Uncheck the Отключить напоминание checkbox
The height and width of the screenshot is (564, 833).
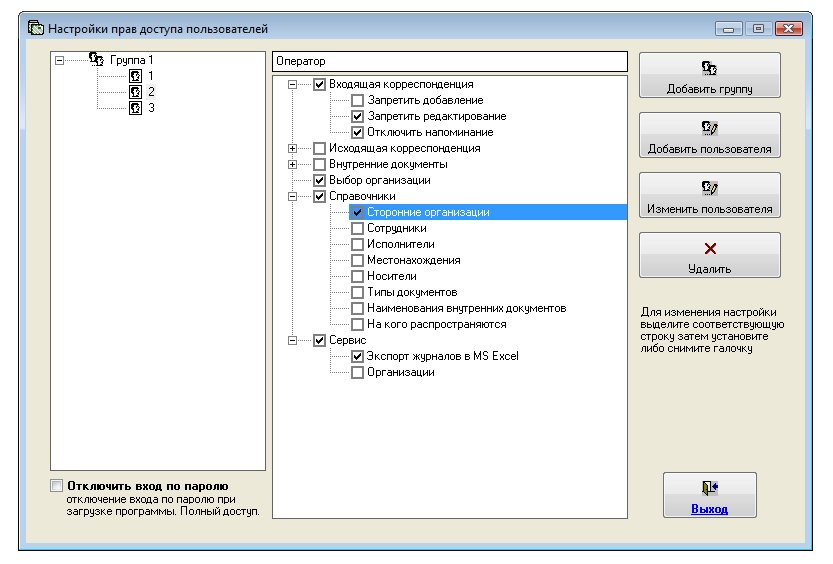358,132
